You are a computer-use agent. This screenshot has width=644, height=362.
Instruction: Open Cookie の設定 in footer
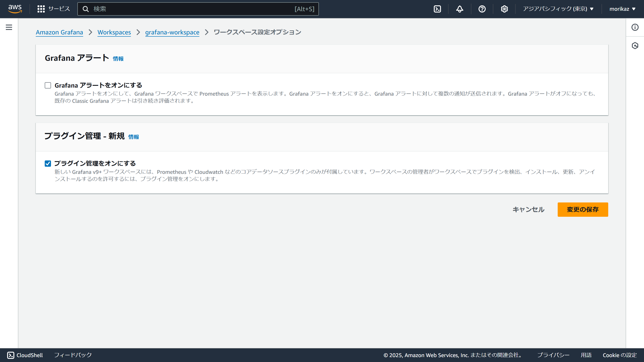620,355
